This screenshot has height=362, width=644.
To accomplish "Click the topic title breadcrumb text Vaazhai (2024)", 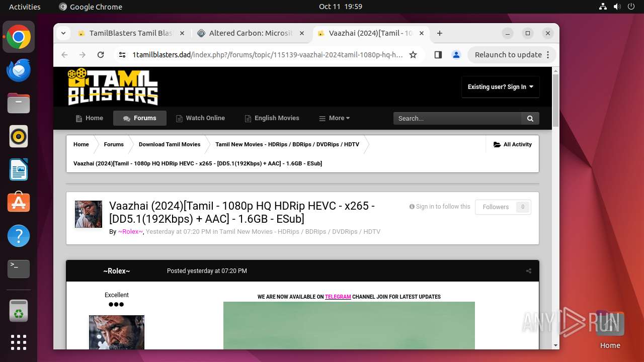I will point(198,163).
